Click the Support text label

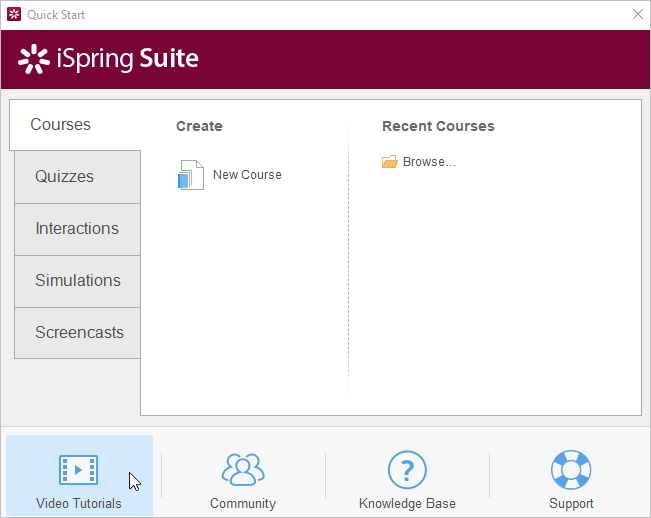[571, 504]
